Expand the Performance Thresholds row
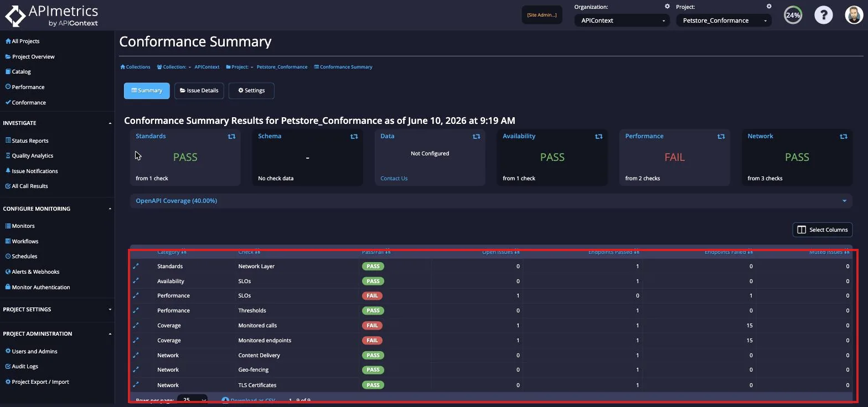Viewport: 868px width, 407px height. tap(136, 310)
